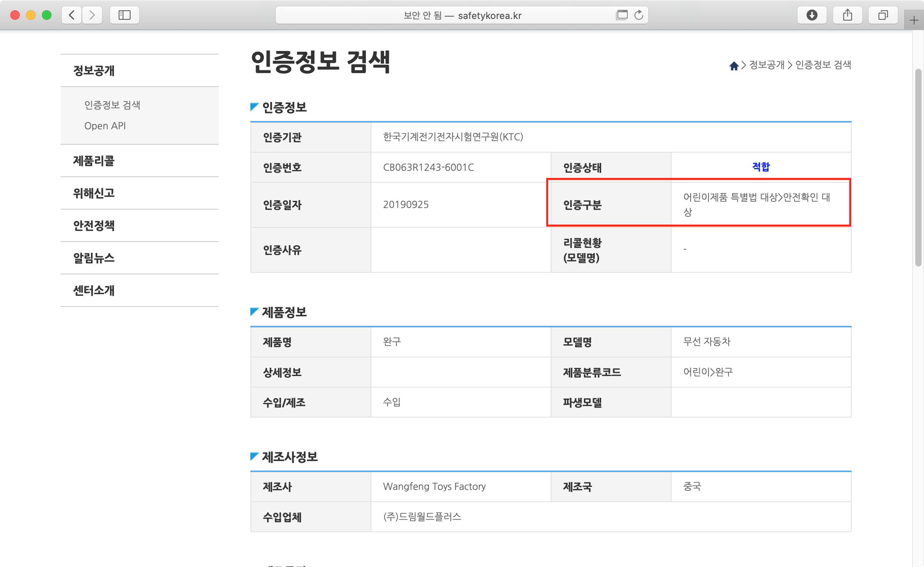Image resolution: width=924 pixels, height=567 pixels.
Task: Click the home icon in breadcrumb
Action: click(734, 66)
